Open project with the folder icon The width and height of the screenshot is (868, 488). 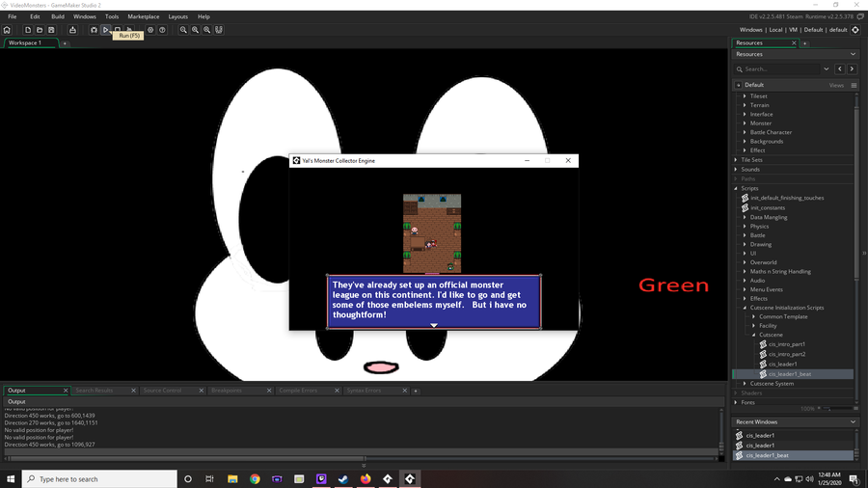point(40,30)
